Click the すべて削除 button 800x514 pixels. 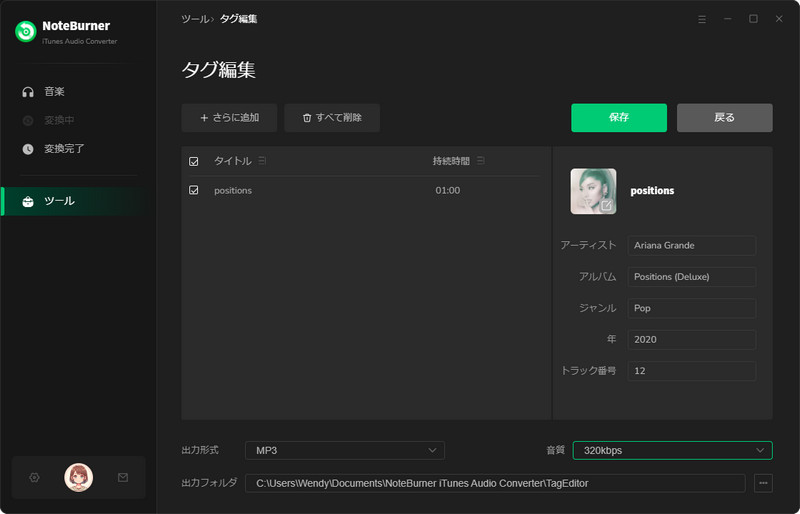click(x=332, y=118)
